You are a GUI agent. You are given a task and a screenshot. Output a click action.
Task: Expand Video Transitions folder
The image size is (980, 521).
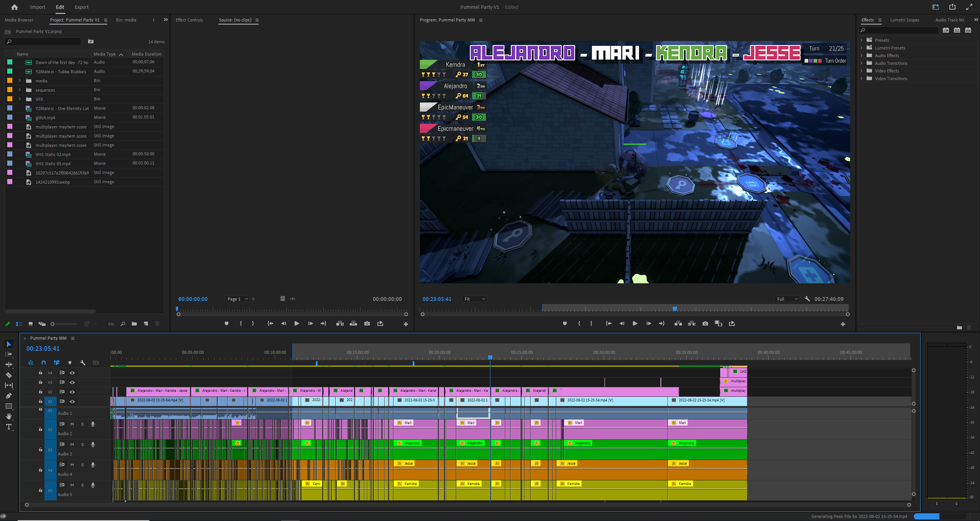click(x=862, y=78)
